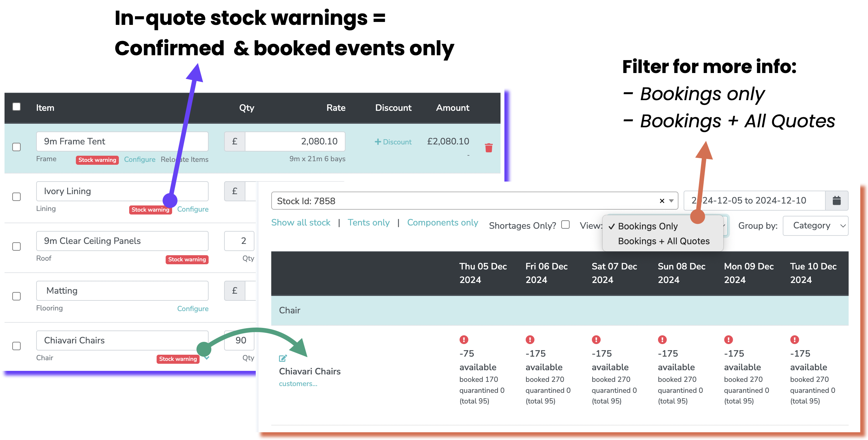
Task: Tick the Chiavari Chairs checkbox
Action: click(x=16, y=346)
